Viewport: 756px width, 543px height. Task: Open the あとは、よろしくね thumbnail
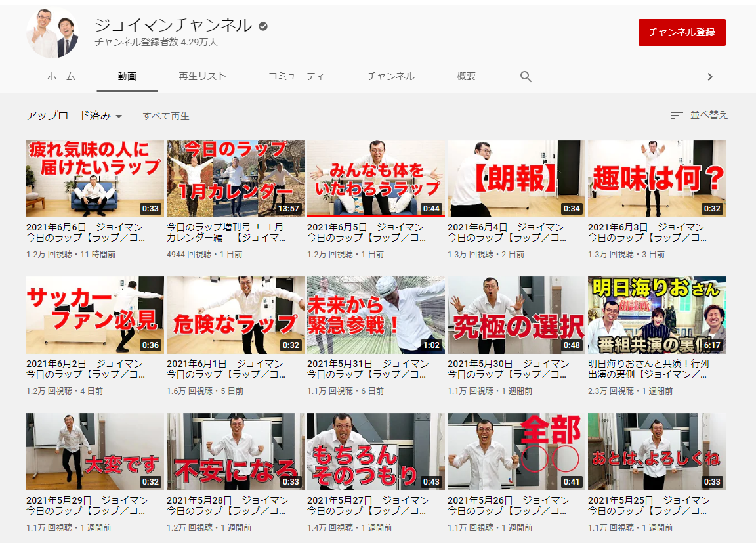click(657, 451)
